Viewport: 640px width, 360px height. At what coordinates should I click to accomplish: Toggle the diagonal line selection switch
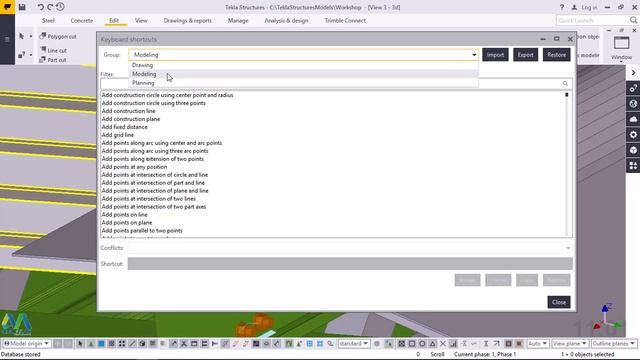click(x=132, y=344)
